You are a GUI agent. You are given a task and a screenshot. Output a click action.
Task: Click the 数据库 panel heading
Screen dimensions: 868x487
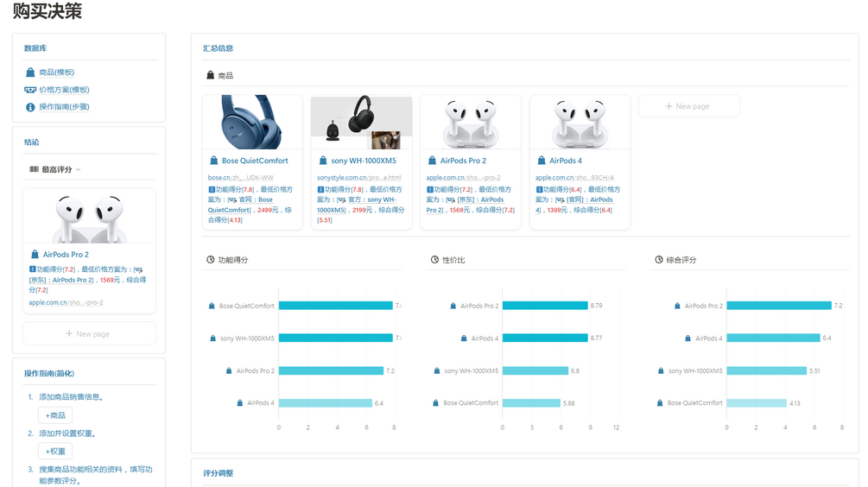tap(35, 48)
